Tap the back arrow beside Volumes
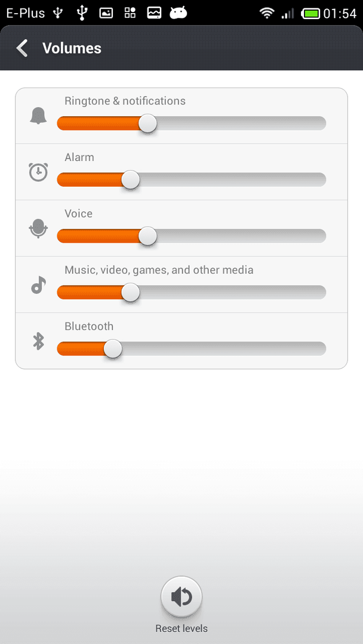 point(21,48)
